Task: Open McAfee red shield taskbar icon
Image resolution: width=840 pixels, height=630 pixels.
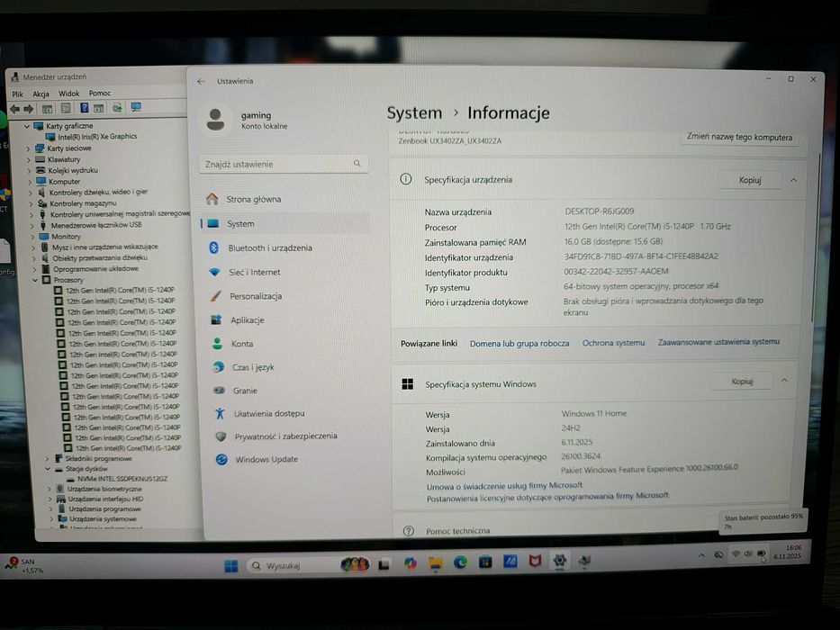Action: click(535, 561)
